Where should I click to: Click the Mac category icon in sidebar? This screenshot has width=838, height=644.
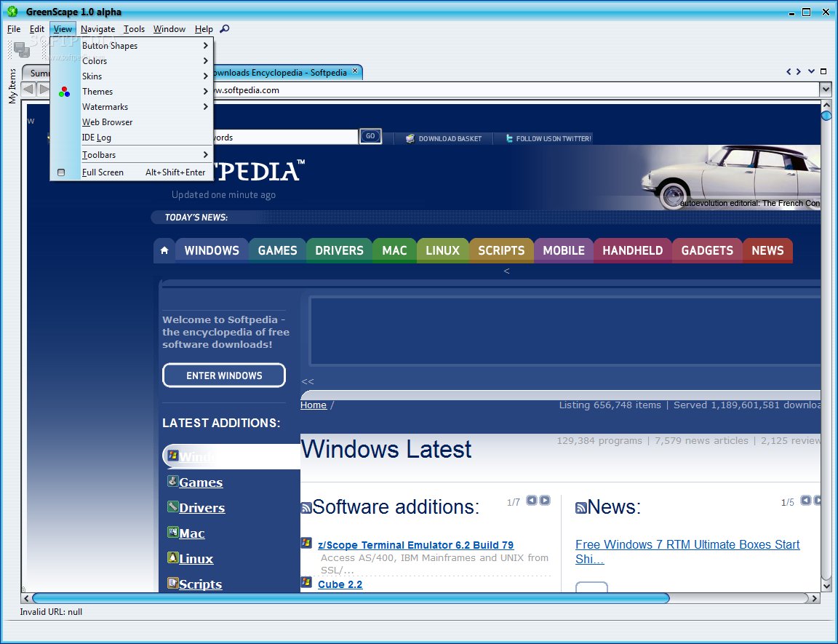coord(172,532)
